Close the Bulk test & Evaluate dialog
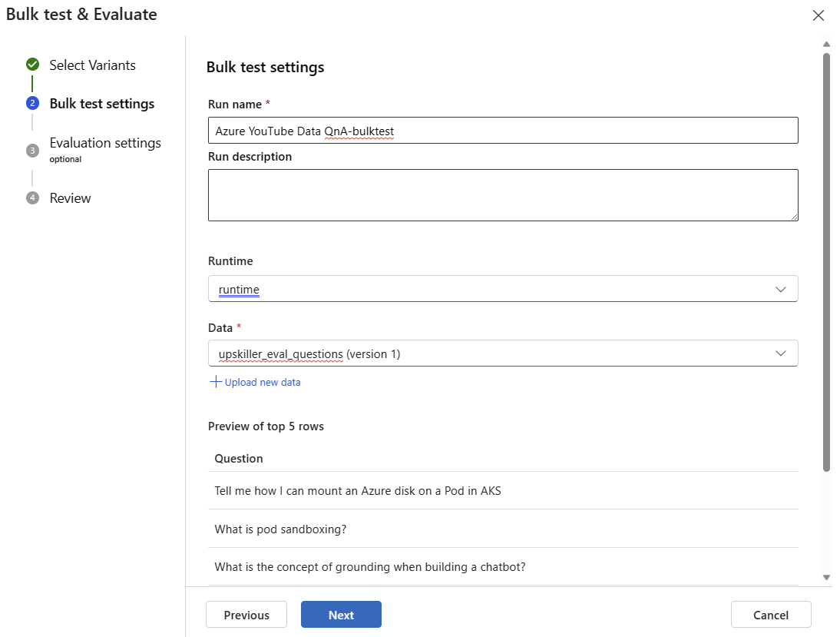 click(x=818, y=15)
